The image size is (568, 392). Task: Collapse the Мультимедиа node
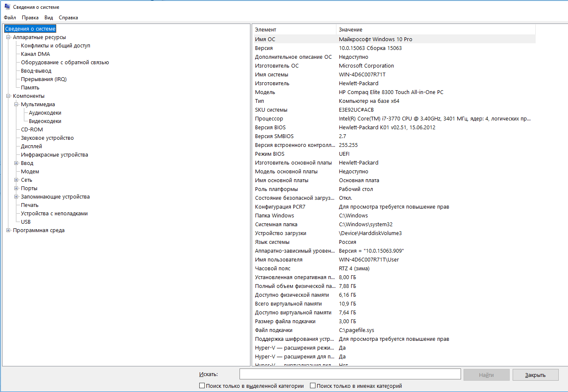16,105
